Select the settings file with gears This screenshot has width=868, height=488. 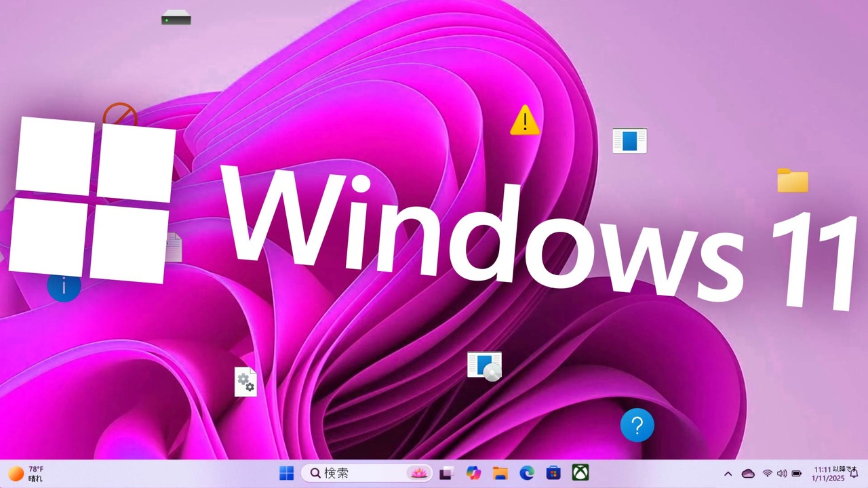[x=245, y=382]
